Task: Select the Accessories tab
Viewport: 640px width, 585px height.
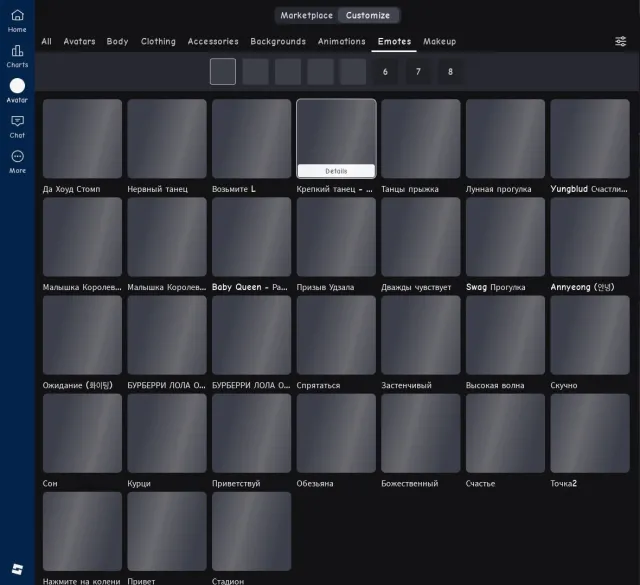Action: [x=213, y=41]
